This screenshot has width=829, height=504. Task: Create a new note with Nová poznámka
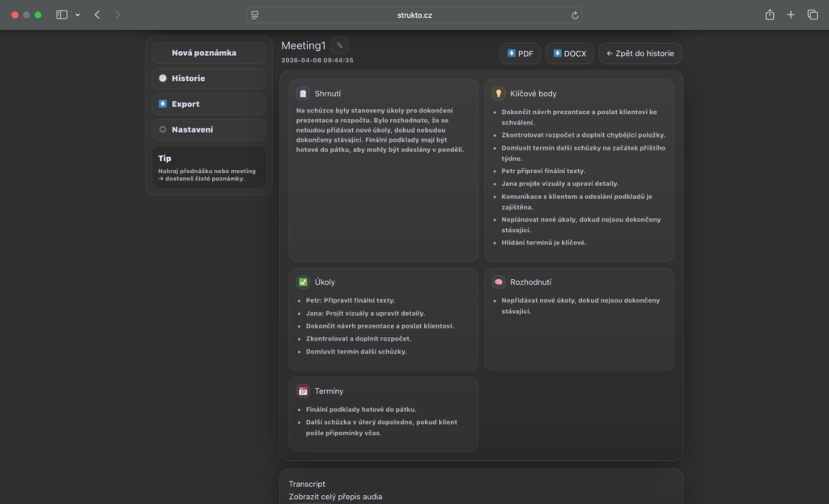pyautogui.click(x=209, y=53)
